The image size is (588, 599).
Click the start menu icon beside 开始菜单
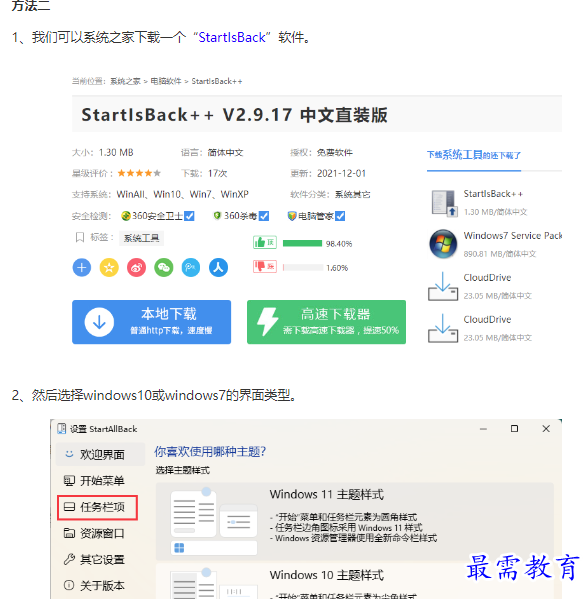pos(69,480)
